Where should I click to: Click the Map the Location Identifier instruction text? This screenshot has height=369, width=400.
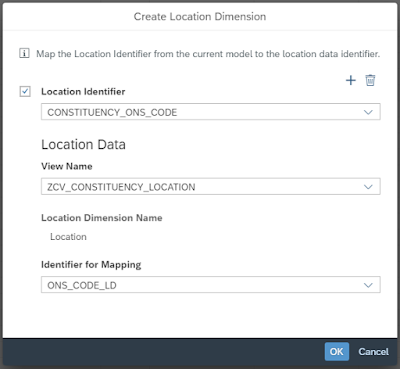click(208, 54)
